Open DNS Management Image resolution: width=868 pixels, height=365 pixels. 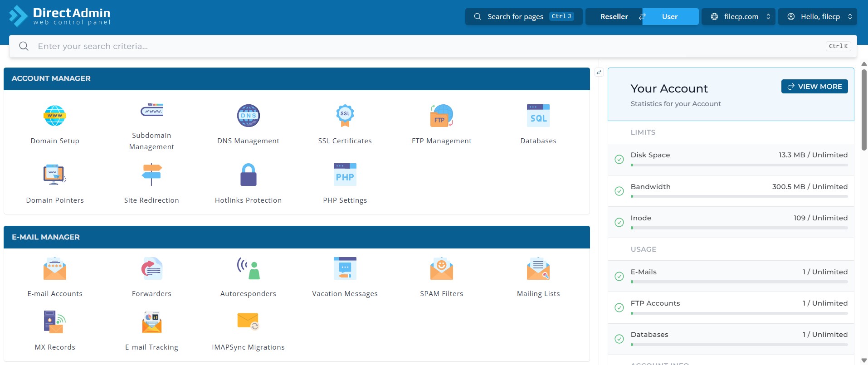[x=248, y=116]
